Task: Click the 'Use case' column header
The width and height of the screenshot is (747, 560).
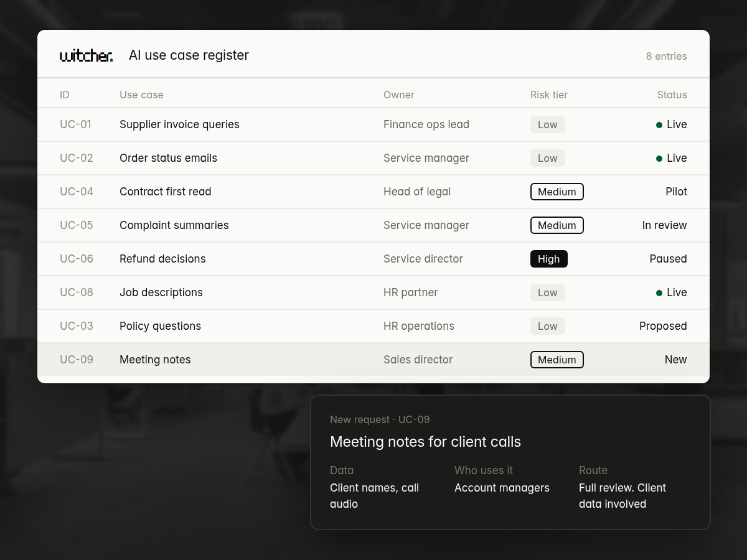Action: coord(141,95)
